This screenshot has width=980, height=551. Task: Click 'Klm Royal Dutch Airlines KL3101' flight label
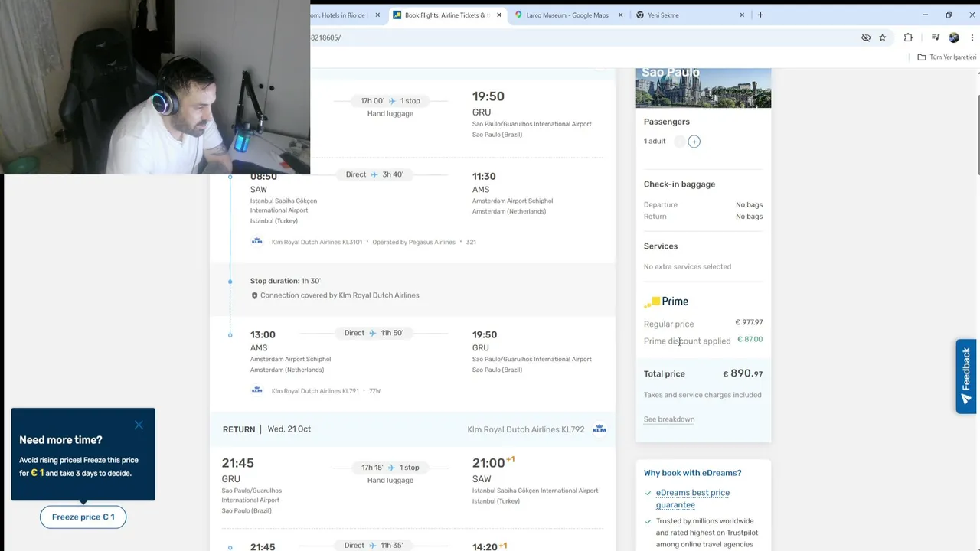click(x=317, y=242)
